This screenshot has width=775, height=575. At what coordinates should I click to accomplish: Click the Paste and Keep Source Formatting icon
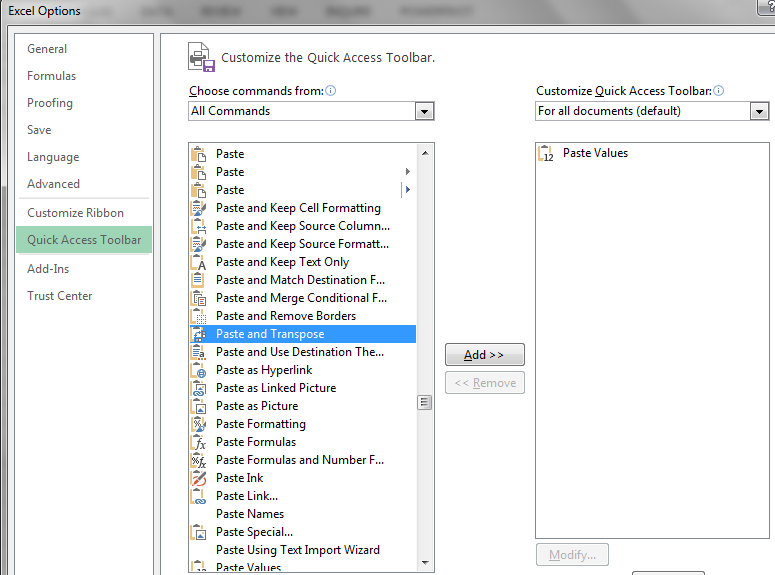[x=199, y=244]
